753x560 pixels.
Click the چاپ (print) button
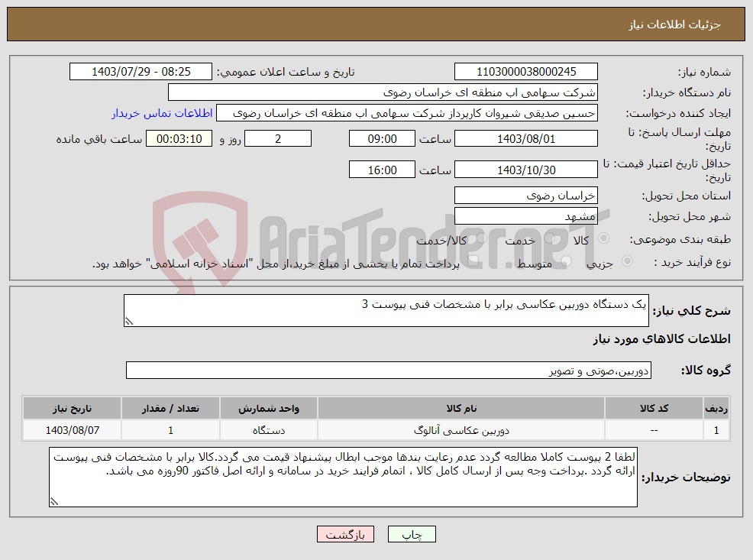[x=412, y=534]
